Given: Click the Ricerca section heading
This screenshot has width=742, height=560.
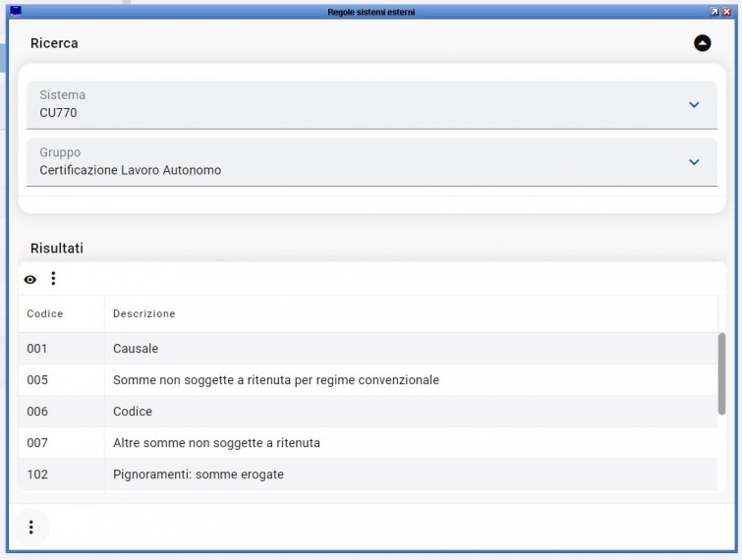Looking at the screenshot, I should coord(54,43).
